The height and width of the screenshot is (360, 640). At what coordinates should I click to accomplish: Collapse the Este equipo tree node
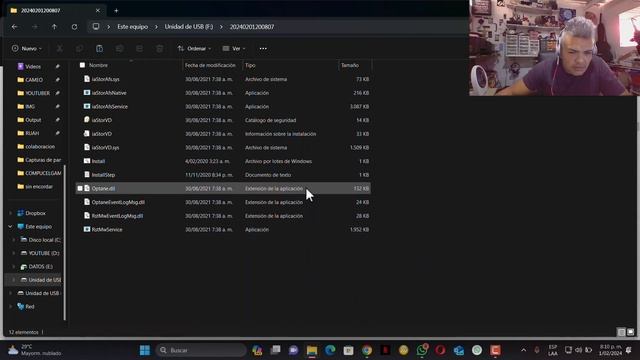(x=11, y=227)
